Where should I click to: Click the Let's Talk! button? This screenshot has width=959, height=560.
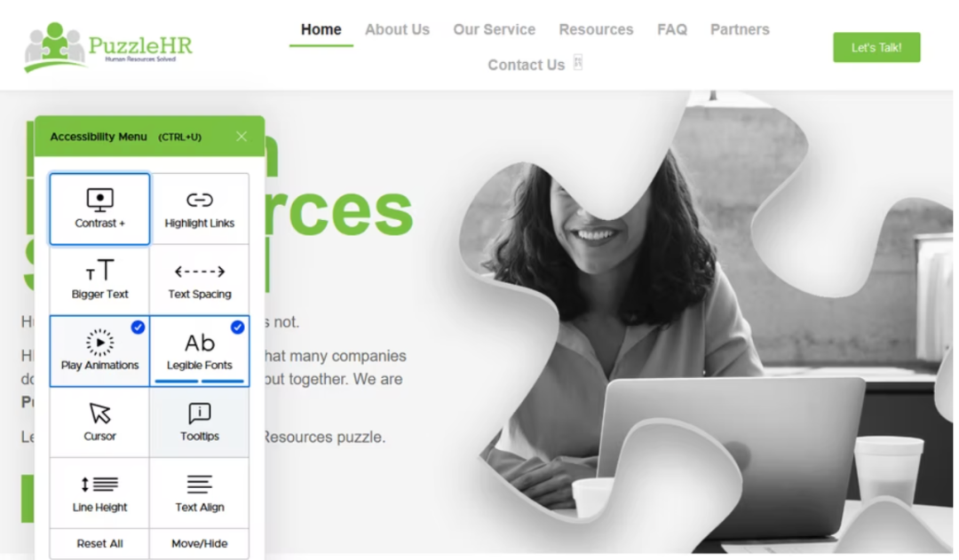coord(876,47)
